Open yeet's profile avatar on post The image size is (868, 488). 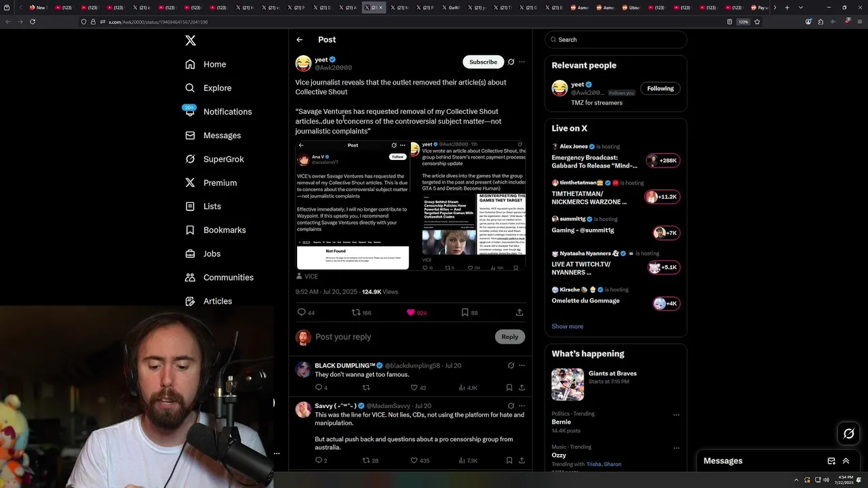(x=303, y=64)
